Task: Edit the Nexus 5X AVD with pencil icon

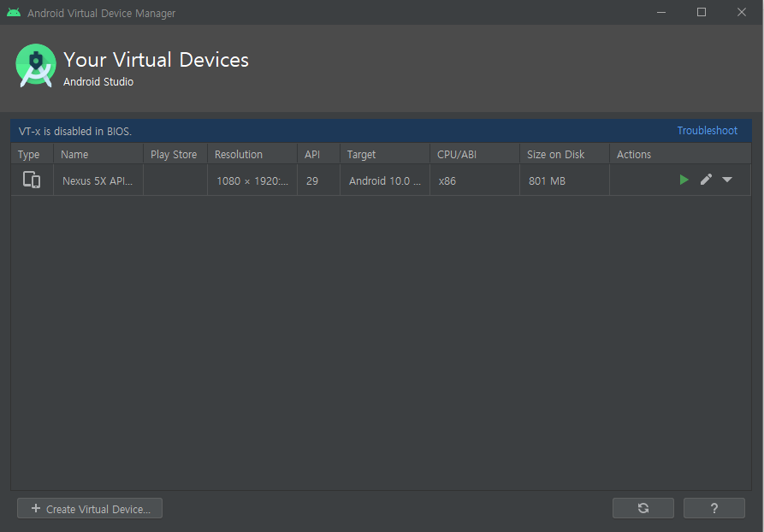Action: tap(706, 180)
